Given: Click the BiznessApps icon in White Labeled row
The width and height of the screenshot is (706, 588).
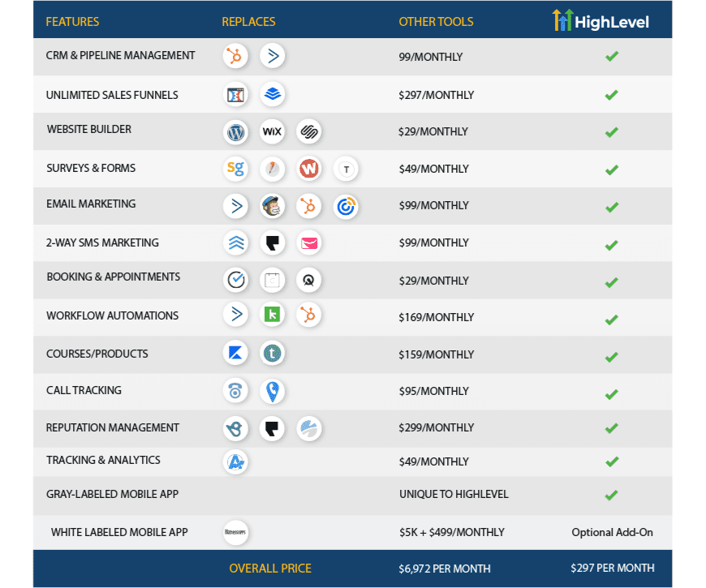Looking at the screenshot, I should (x=235, y=532).
